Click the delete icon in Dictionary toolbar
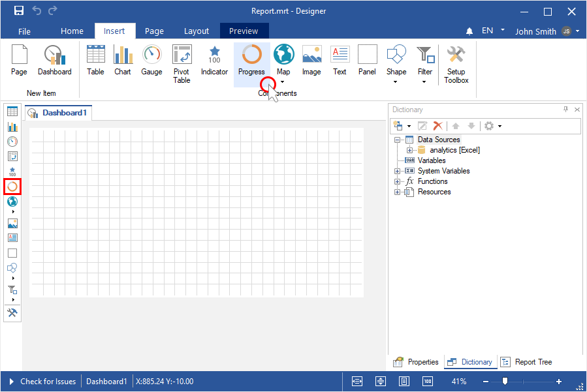This screenshot has width=587, height=392. click(x=438, y=126)
